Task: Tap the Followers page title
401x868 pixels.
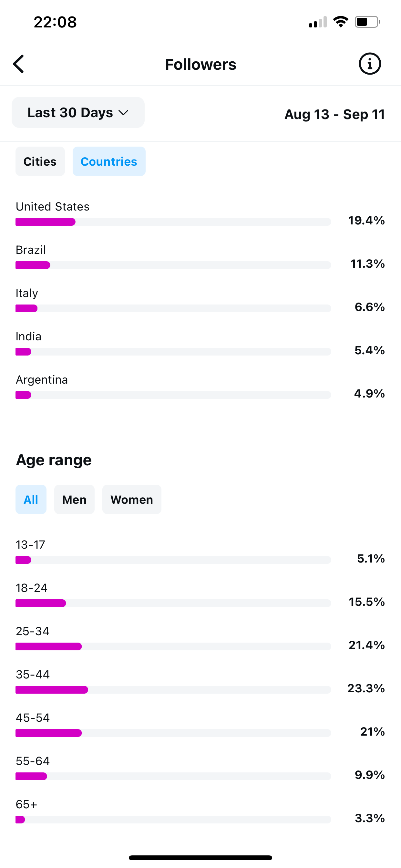Action: 200,64
